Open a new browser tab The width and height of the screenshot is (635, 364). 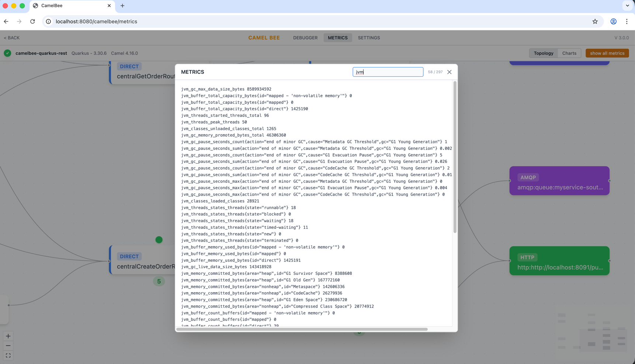[122, 6]
